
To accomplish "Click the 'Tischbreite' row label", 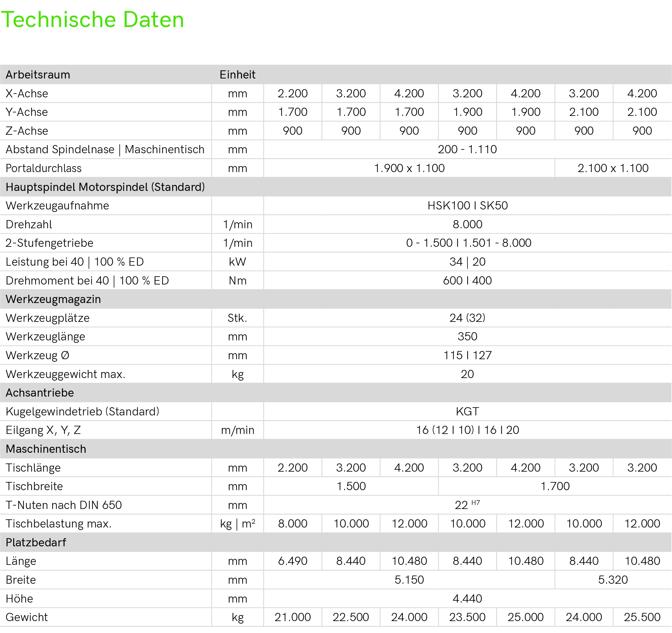I will tap(35, 486).
